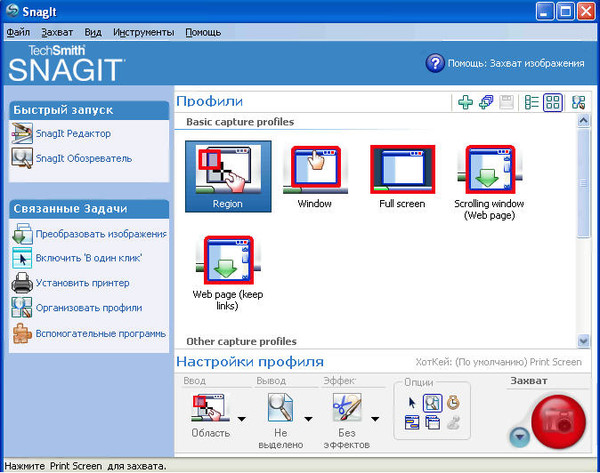Select the Full screen capture profile
Image resolution: width=600 pixels, height=473 pixels.
click(402, 176)
